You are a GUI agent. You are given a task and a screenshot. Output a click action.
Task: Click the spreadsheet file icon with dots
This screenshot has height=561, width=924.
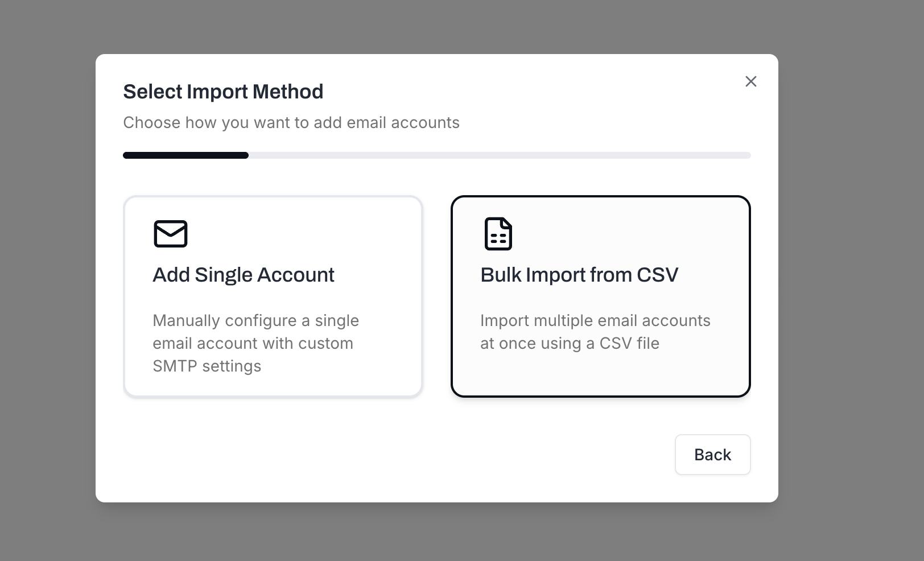[x=497, y=233]
